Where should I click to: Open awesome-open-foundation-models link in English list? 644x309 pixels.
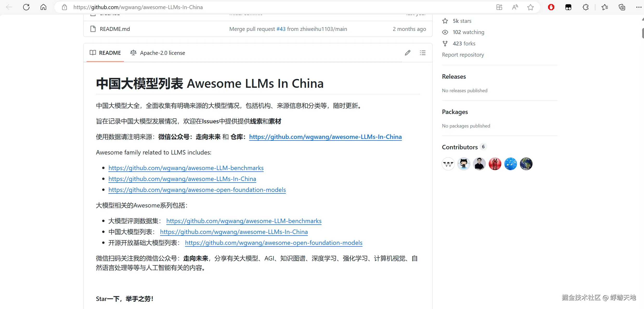coord(197,190)
